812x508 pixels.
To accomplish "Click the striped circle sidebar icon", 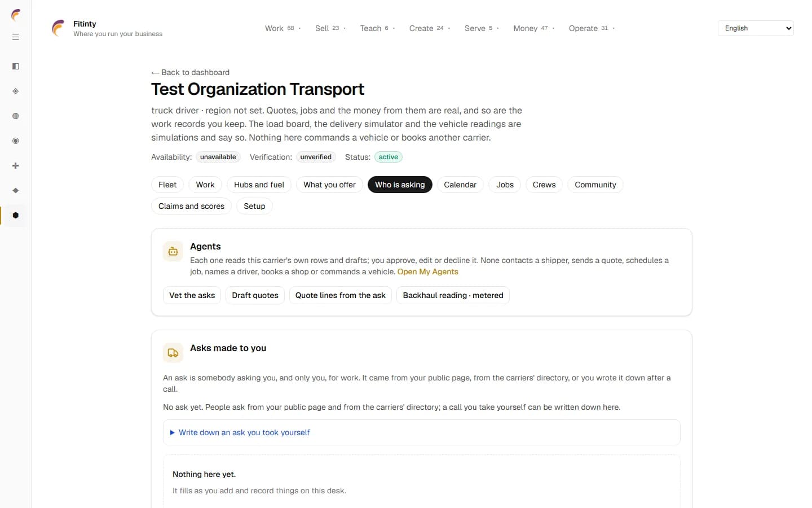I will pos(16,116).
